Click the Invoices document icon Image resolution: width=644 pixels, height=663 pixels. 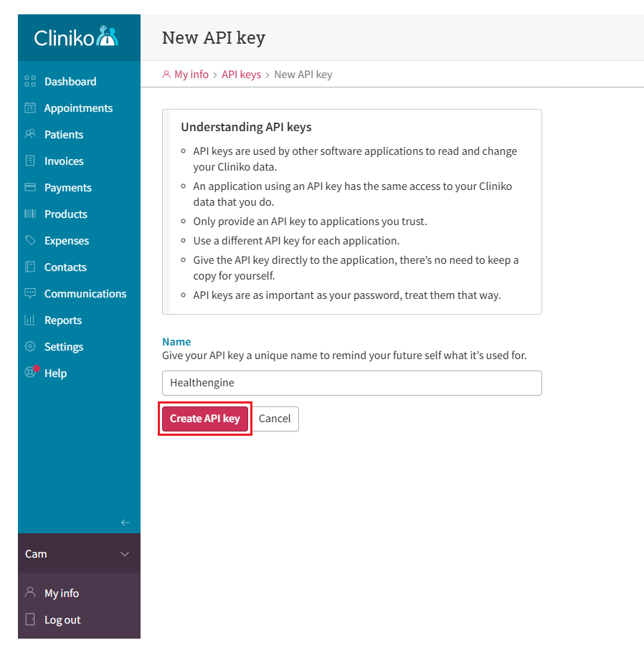pos(30,161)
